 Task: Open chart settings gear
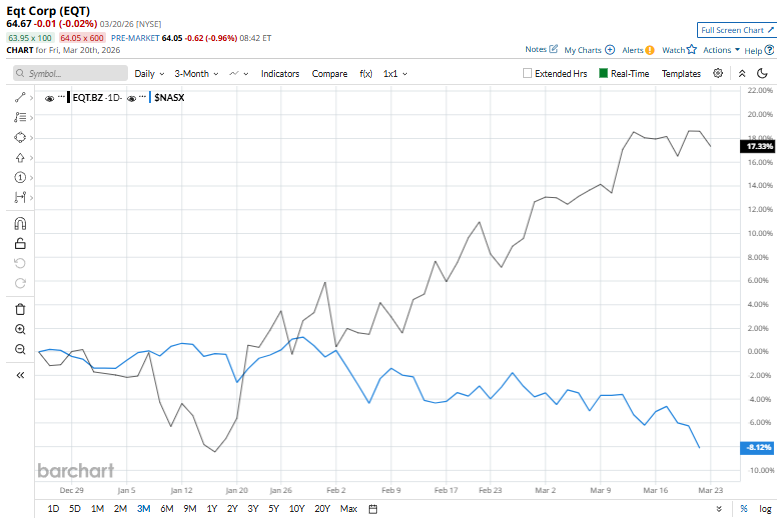click(x=718, y=73)
